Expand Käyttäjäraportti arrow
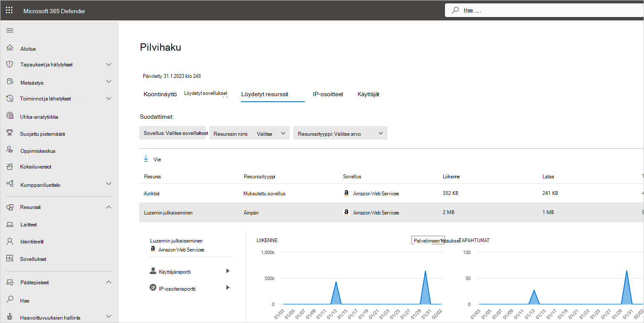 tap(228, 271)
